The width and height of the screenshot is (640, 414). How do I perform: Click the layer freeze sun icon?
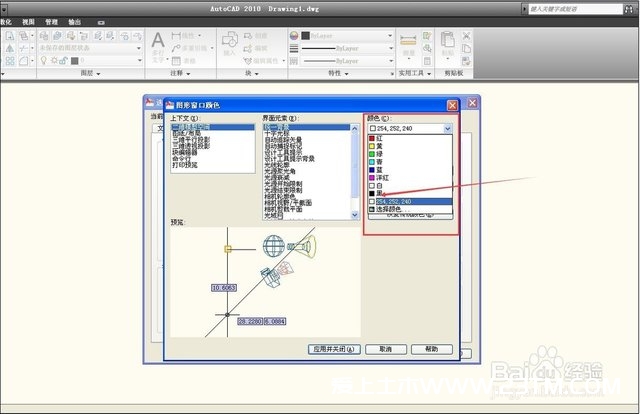54,61
